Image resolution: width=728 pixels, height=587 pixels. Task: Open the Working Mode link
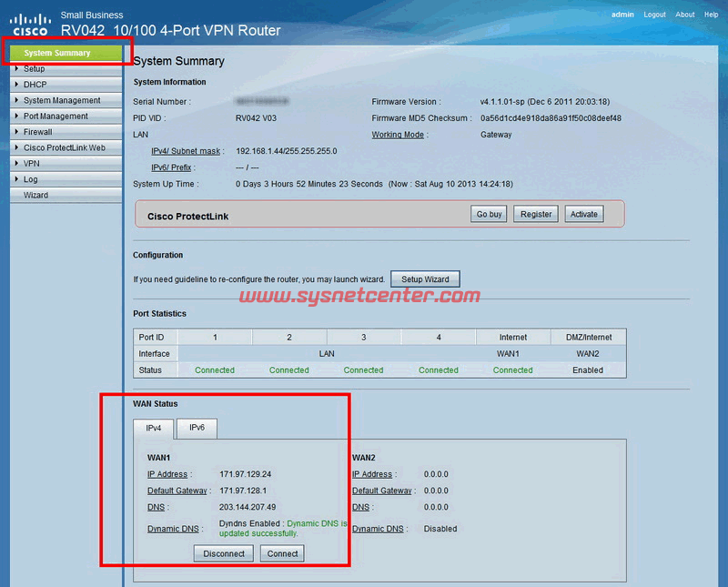coord(398,135)
